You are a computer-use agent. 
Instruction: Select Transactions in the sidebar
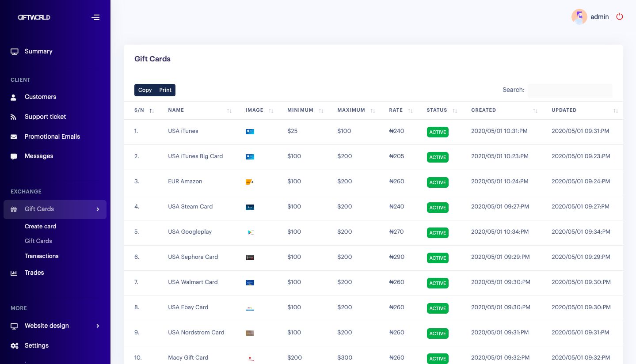point(42,256)
